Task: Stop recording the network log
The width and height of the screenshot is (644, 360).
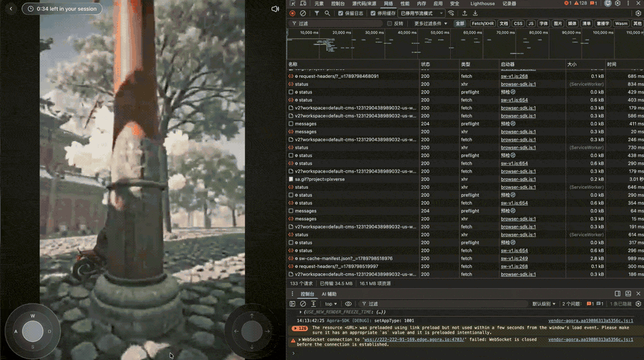Action: (292, 13)
